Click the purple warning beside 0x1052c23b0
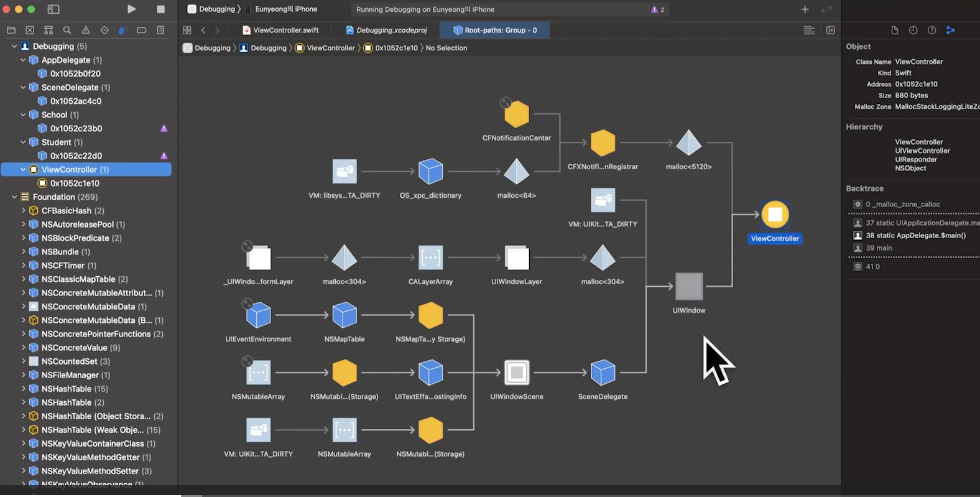 tap(164, 128)
